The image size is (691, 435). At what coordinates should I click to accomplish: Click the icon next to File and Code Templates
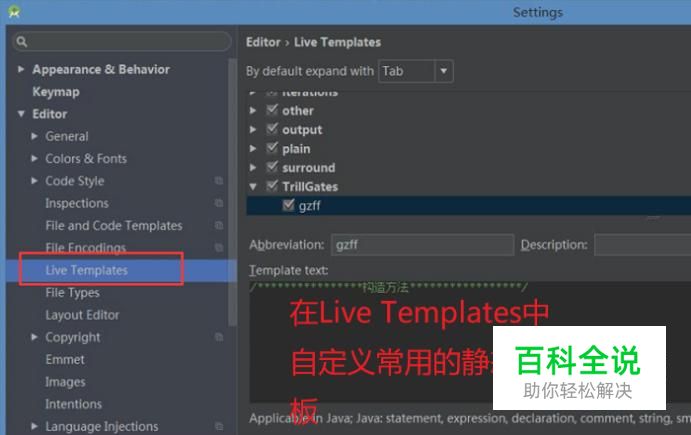[219, 225]
